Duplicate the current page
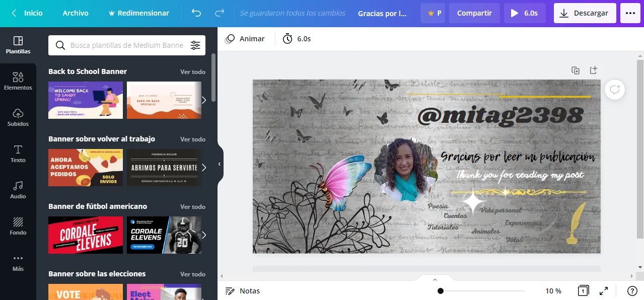The width and height of the screenshot is (644, 300). coord(576,70)
